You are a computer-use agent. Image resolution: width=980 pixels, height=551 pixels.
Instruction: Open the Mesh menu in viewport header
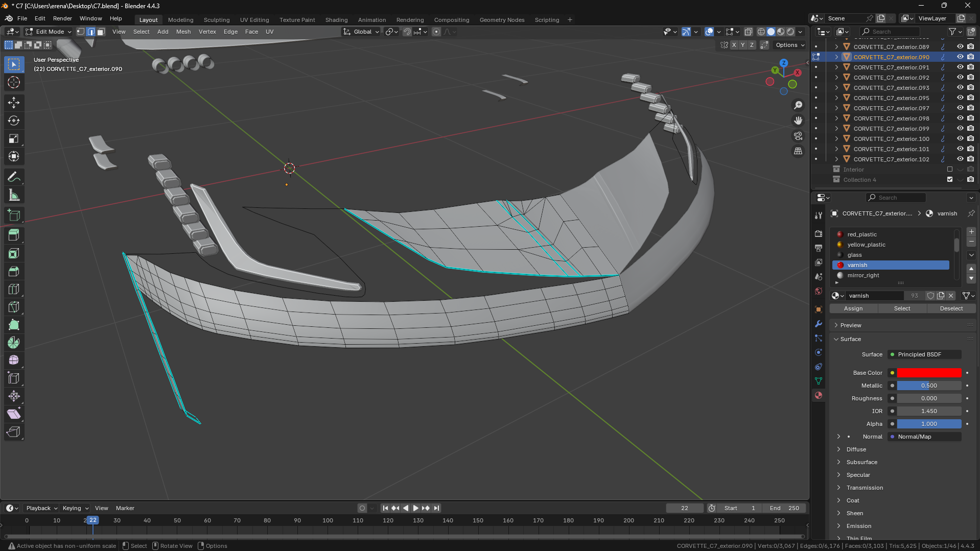pos(183,32)
